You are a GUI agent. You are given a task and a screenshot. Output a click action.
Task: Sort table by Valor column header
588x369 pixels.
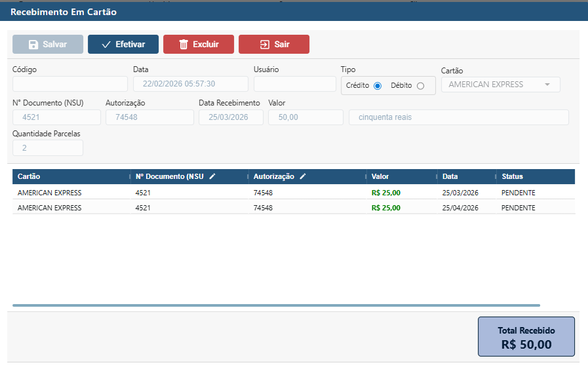(380, 176)
